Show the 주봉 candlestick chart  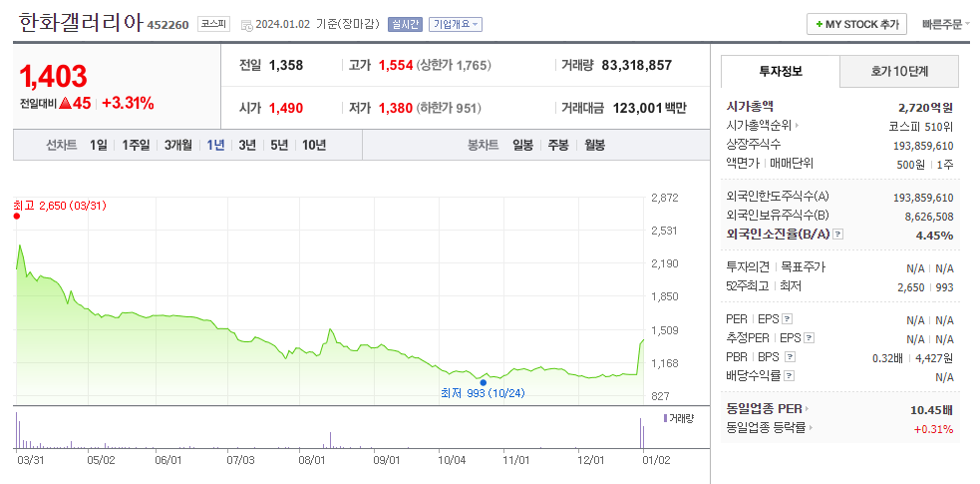[x=558, y=145]
